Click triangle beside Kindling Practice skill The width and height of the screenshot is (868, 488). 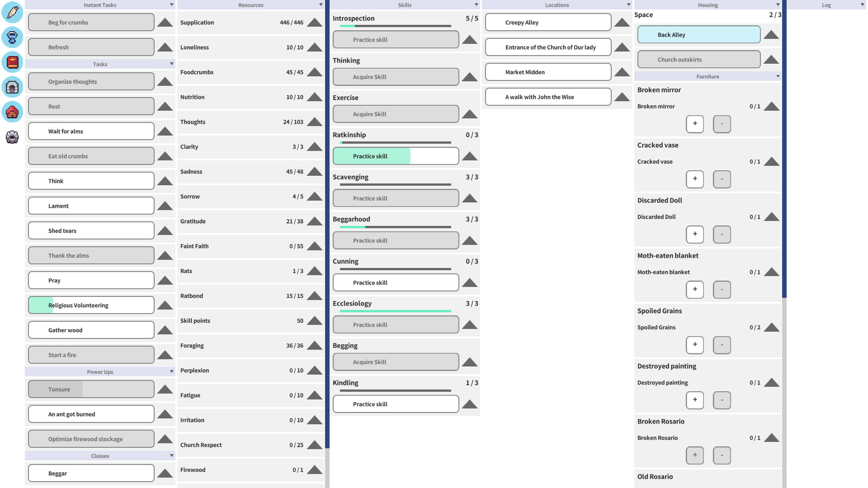470,404
